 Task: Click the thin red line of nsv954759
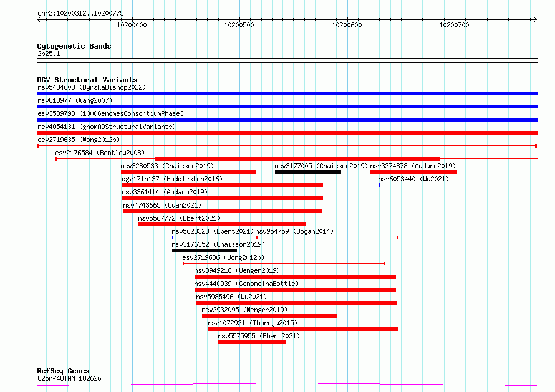327,237
